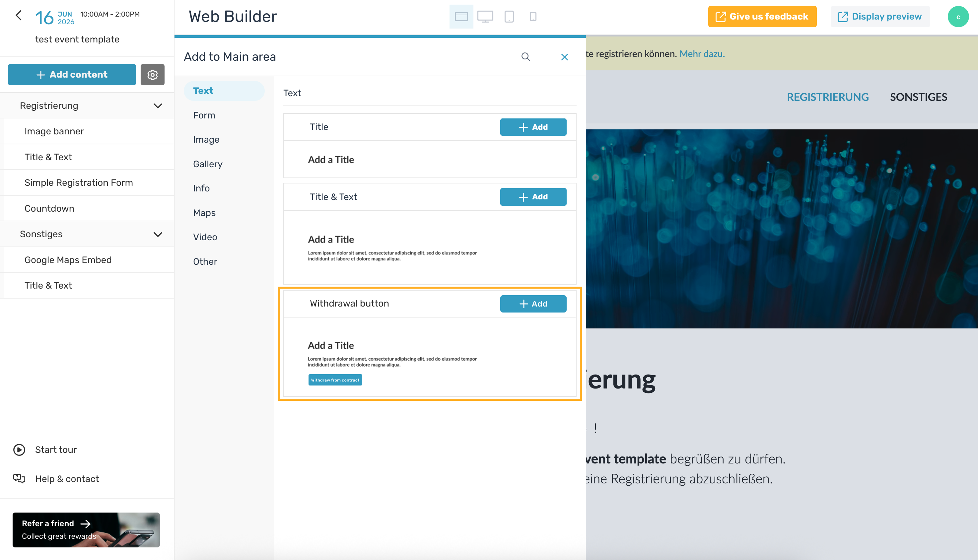Open the Mehr dazu link

(x=702, y=54)
